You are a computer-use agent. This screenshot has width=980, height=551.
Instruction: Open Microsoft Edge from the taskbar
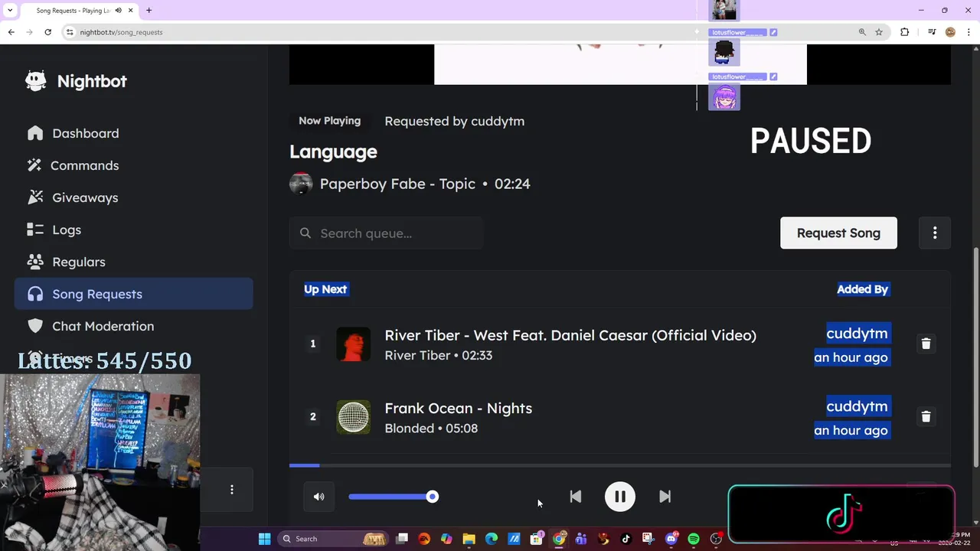(x=492, y=539)
